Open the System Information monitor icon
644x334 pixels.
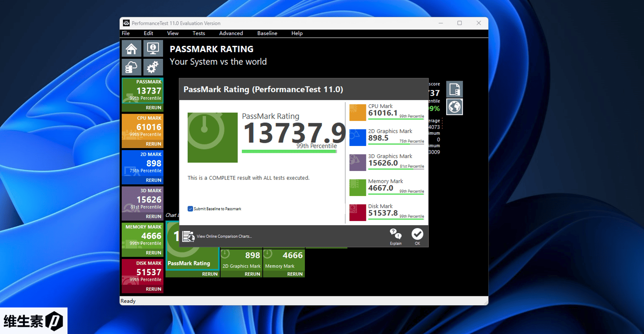153,49
